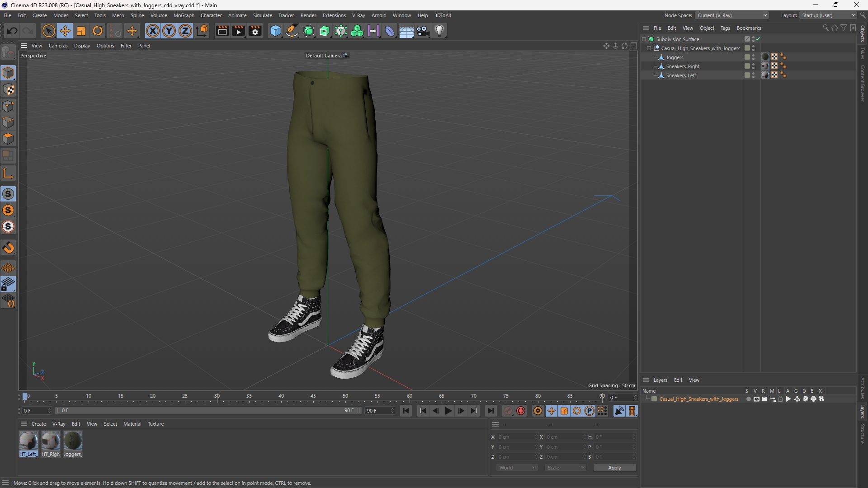Open the World coordinate dropdown
The width and height of the screenshot is (868, 488).
[x=517, y=468]
